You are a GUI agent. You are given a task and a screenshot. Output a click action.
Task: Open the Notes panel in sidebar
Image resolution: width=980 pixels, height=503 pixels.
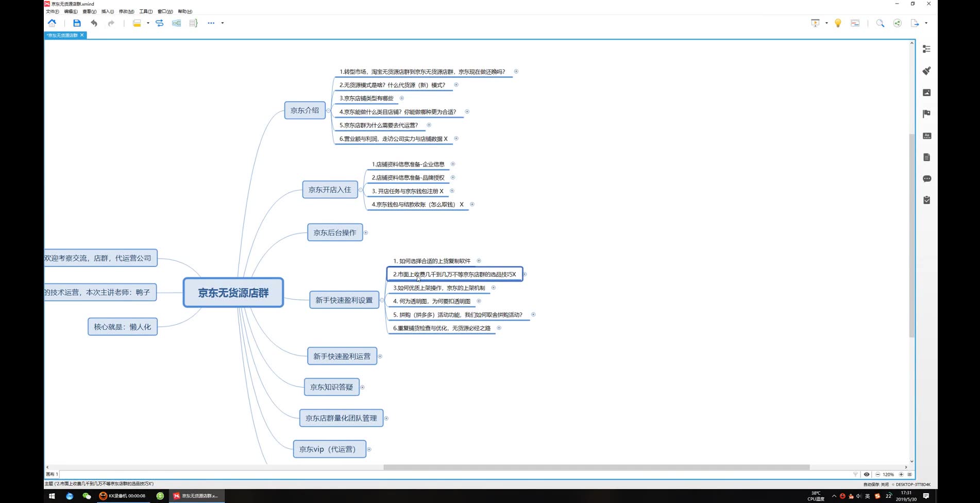pos(926,157)
